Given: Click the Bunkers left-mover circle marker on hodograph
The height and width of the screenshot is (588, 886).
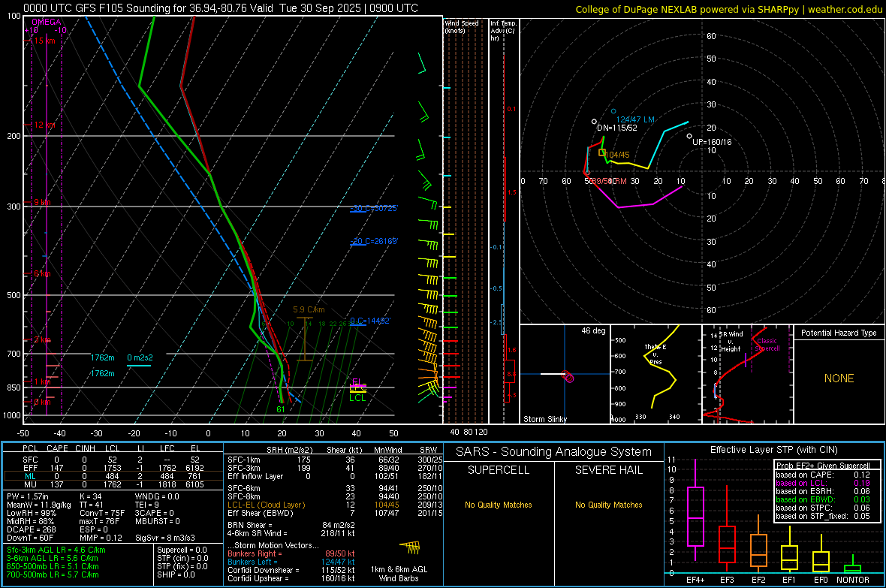Looking at the screenshot, I should 613,111.
